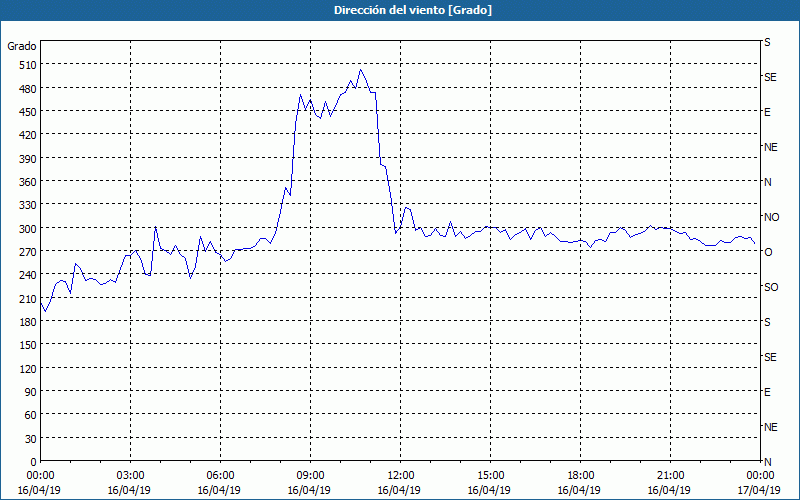
Task: Click the 30 degree tick label
Action: pos(31,438)
